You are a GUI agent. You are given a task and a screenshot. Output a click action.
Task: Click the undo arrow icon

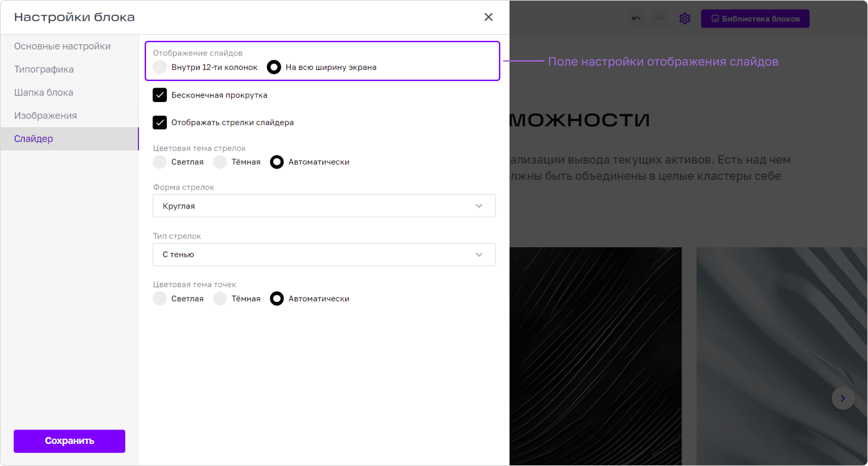tap(636, 18)
